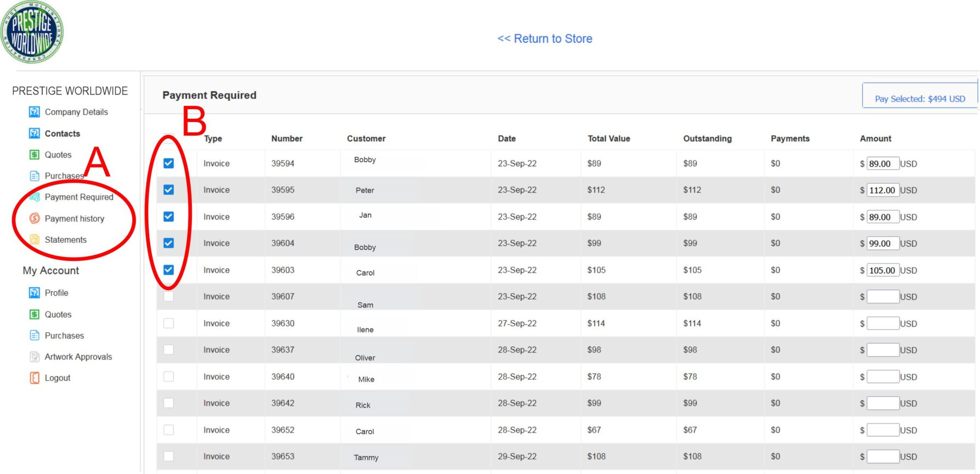Follow the Return to Store link
Image resolution: width=980 pixels, height=474 pixels.
tap(545, 39)
